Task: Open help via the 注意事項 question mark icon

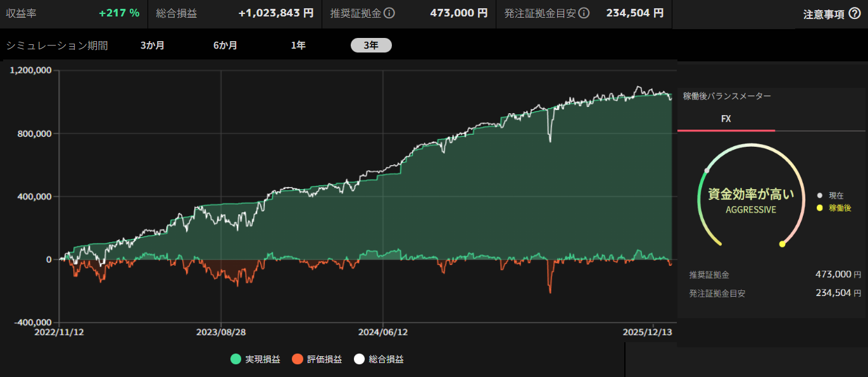Action: point(854,14)
